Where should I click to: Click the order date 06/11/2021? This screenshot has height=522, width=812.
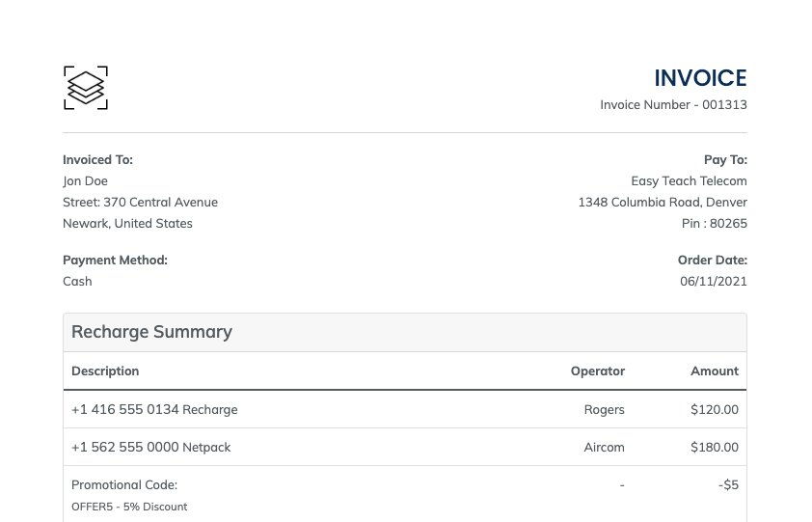pos(713,282)
